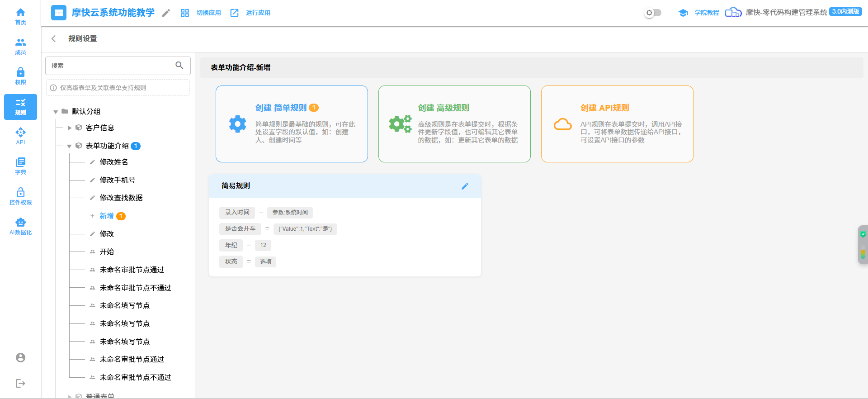Viewport: 868px width, 399px height.
Task: Edit the 简易规则 card with pencil
Action: [x=465, y=186]
